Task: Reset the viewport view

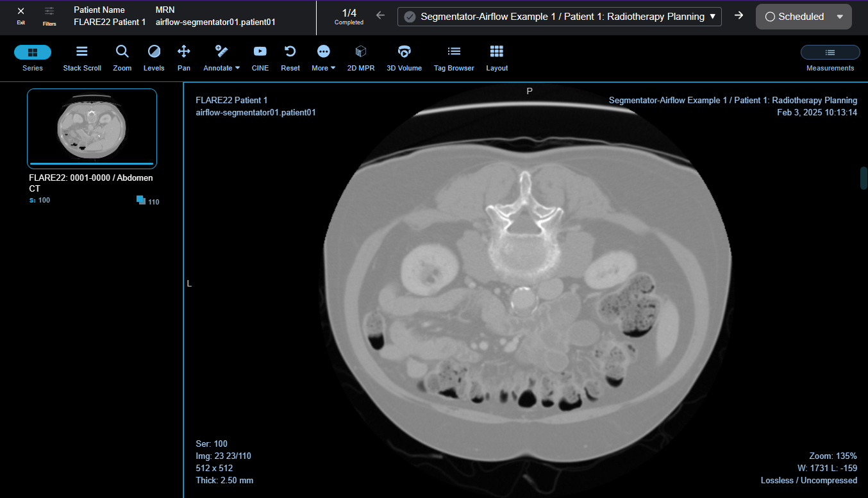Action: pos(290,58)
